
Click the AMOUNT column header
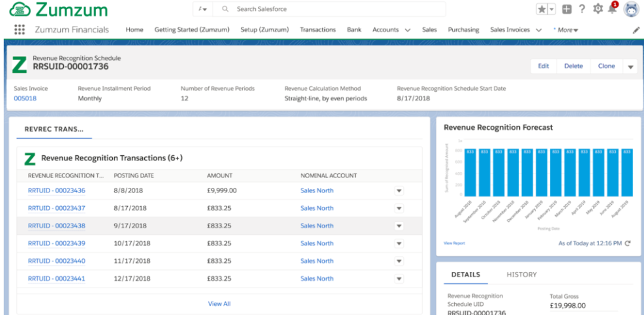(220, 176)
